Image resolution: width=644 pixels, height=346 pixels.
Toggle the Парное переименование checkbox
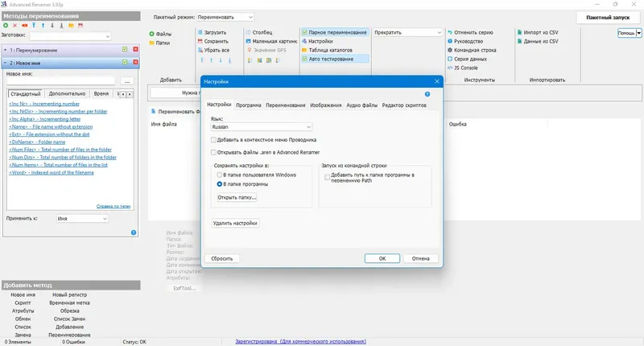point(305,32)
